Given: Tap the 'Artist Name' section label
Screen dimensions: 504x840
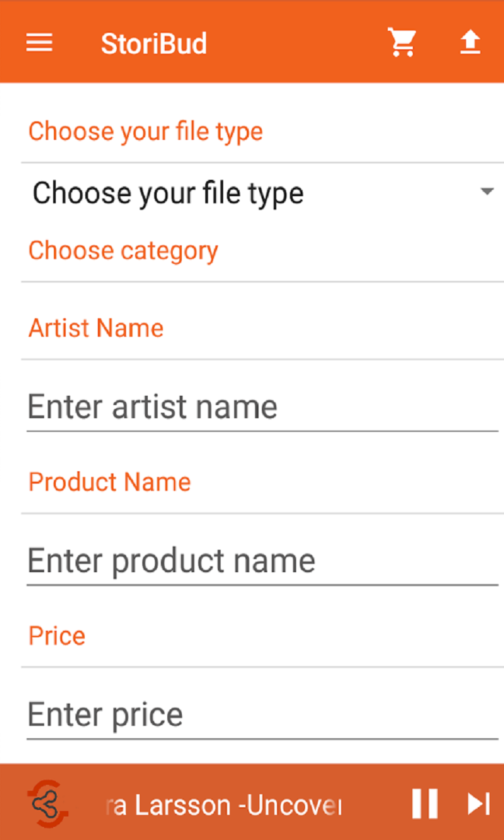Looking at the screenshot, I should click(96, 327).
